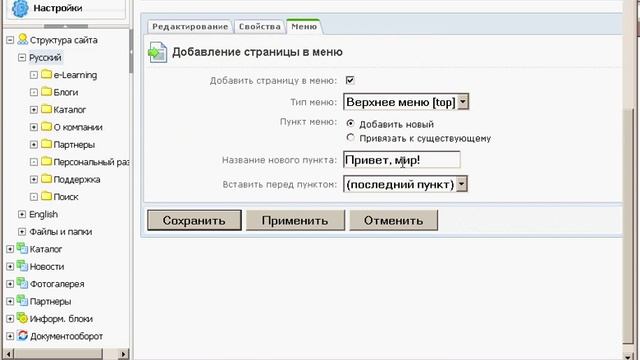This screenshot has width=640, height=360.
Task: Switch to the Свойства tab
Action: coord(260,27)
